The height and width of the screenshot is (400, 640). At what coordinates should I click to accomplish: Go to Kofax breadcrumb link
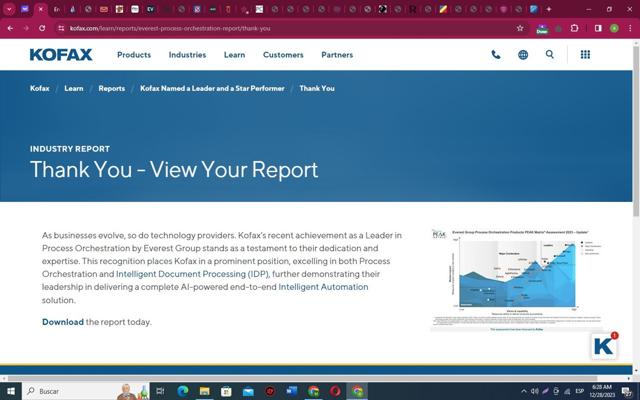[x=40, y=88]
